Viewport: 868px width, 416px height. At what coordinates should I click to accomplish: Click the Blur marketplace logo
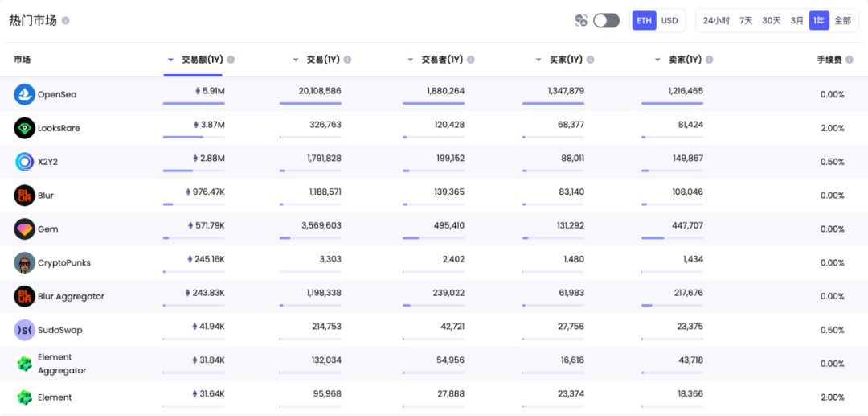tap(24, 195)
